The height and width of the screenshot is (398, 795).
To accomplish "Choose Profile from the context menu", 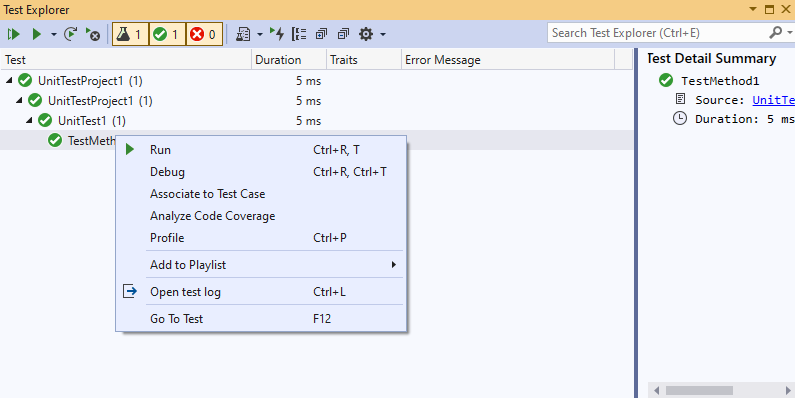I will (261, 238).
